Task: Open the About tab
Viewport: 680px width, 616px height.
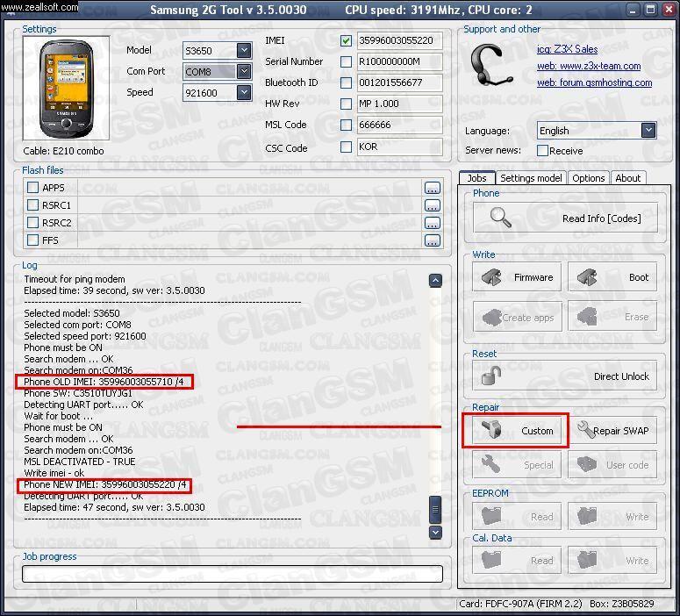Action: point(628,178)
